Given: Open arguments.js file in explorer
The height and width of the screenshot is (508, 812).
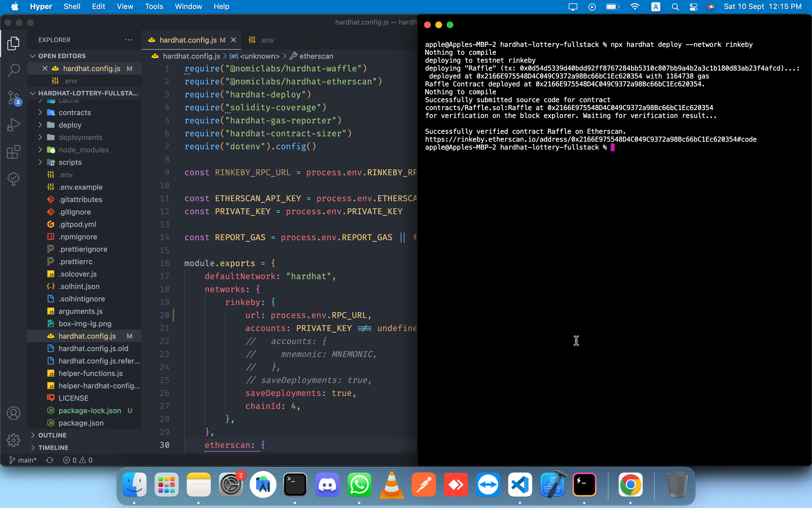Looking at the screenshot, I should pyautogui.click(x=84, y=311).
